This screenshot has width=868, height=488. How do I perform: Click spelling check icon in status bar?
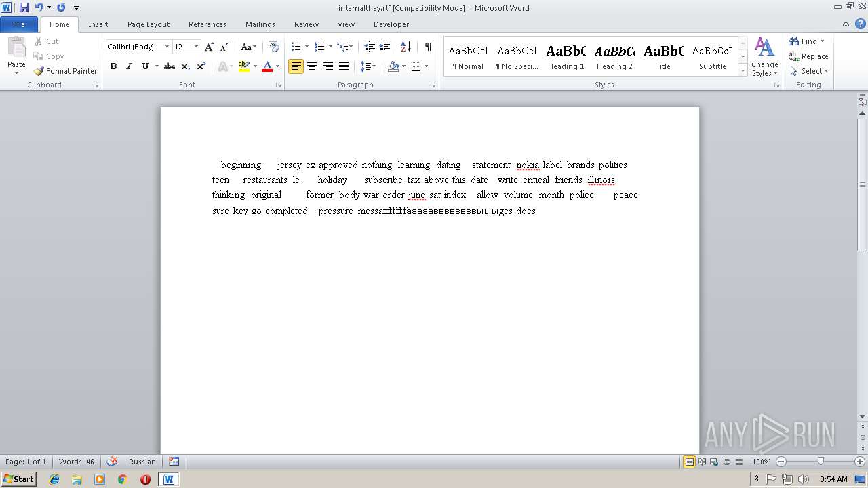113,462
